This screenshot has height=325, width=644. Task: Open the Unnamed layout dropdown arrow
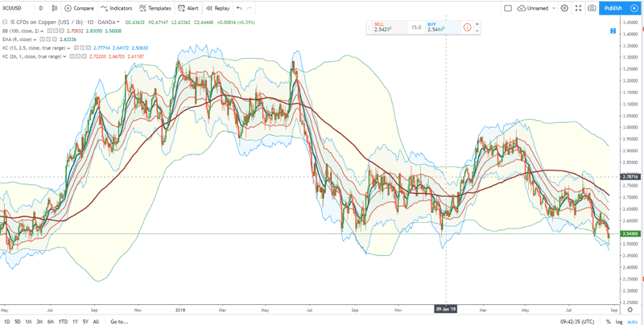coord(552,8)
